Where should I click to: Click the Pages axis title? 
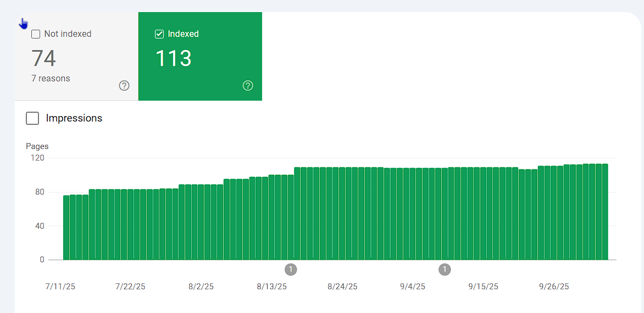click(x=37, y=146)
